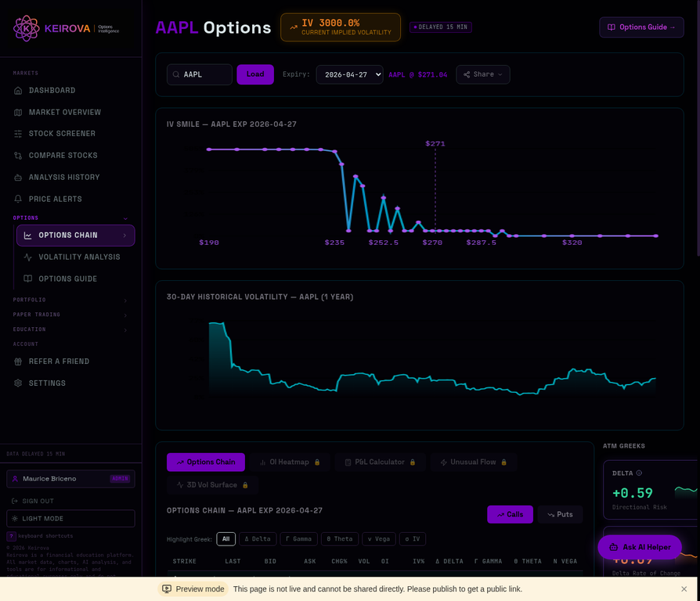This screenshot has height=601, width=700.
Task: Open Market Overview in sidebar
Action: pyautogui.click(x=65, y=113)
